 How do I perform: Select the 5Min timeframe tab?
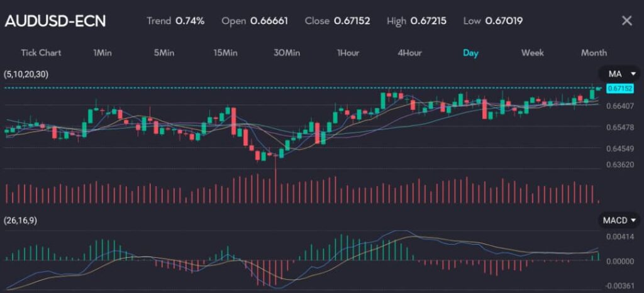point(164,53)
